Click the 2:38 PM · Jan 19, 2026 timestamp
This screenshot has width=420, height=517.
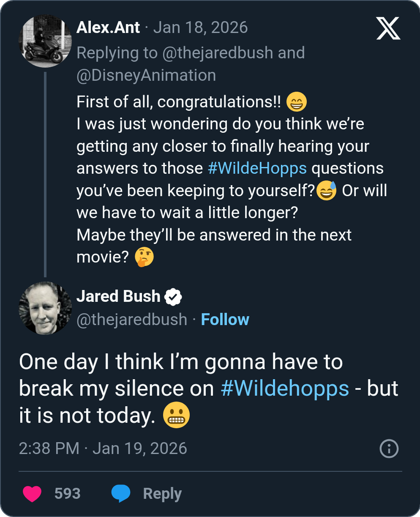103,449
